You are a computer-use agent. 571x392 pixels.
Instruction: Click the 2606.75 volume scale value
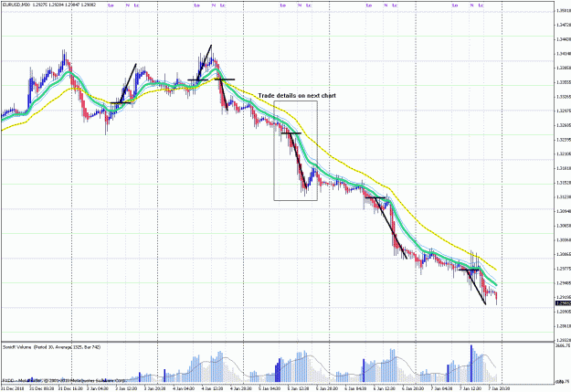click(563, 345)
